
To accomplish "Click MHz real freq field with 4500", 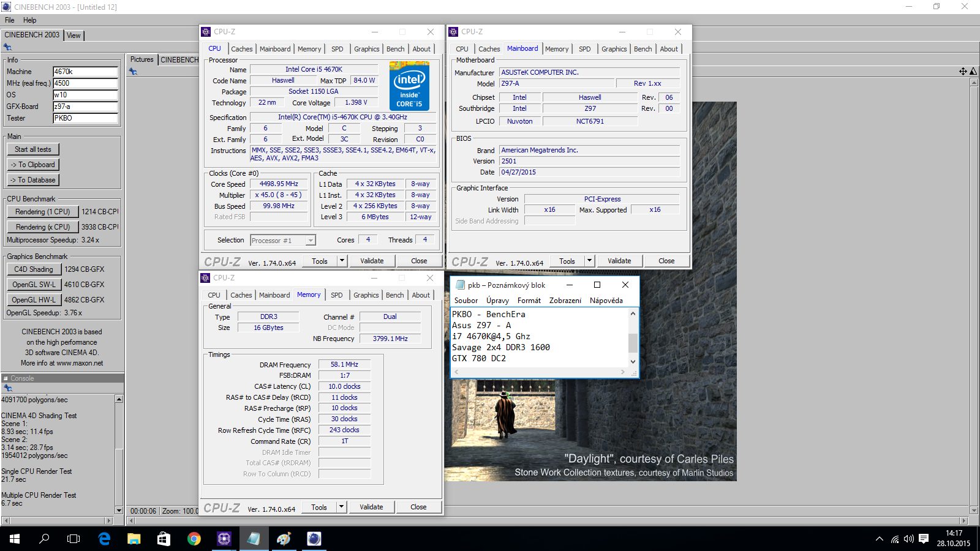I will click(x=85, y=83).
